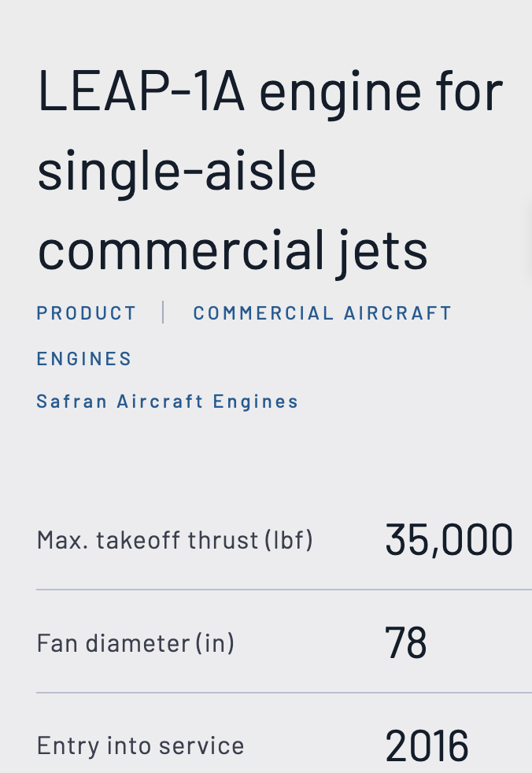Click the word Engines in Safran link
Viewport: 532px width, 773px height.
point(256,401)
